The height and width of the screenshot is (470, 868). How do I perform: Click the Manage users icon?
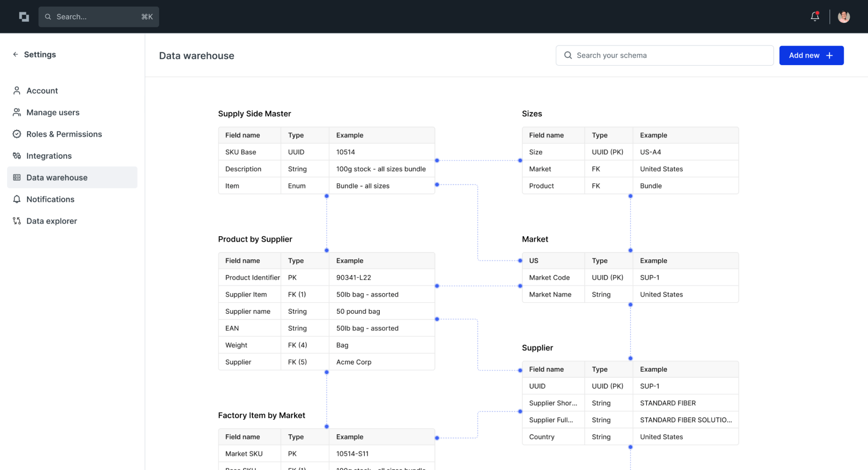[17, 112]
